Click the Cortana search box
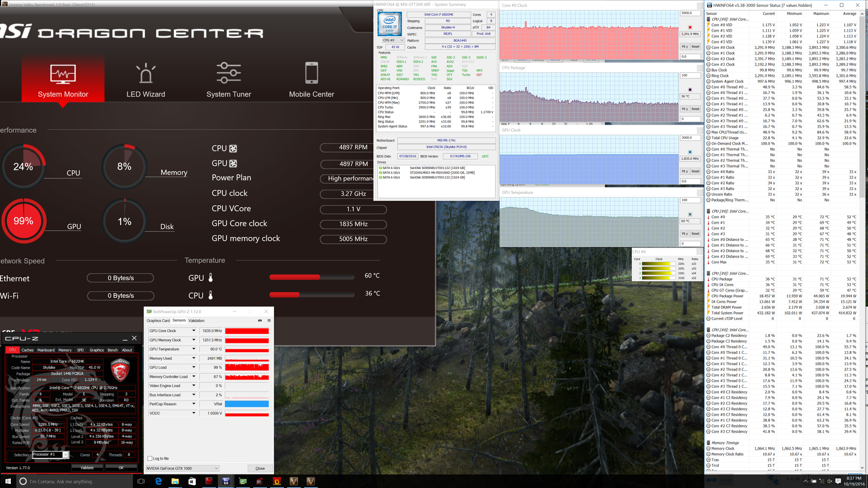 click(x=75, y=481)
